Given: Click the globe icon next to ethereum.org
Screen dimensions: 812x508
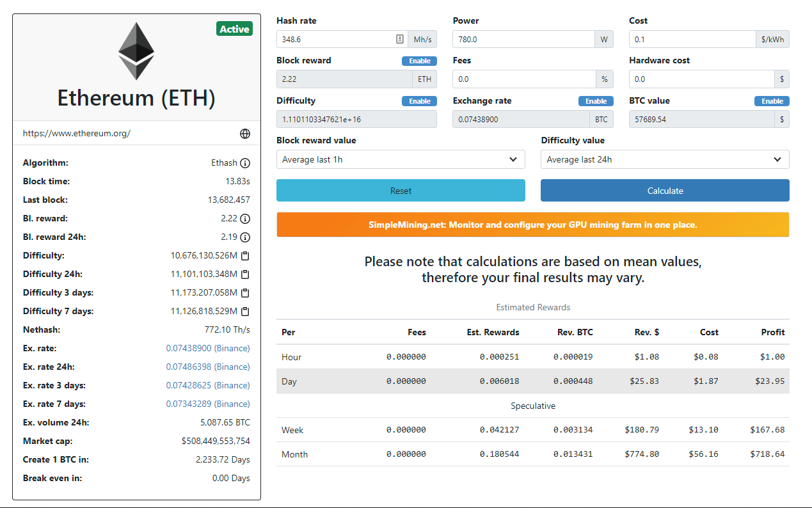Looking at the screenshot, I should point(245,134).
